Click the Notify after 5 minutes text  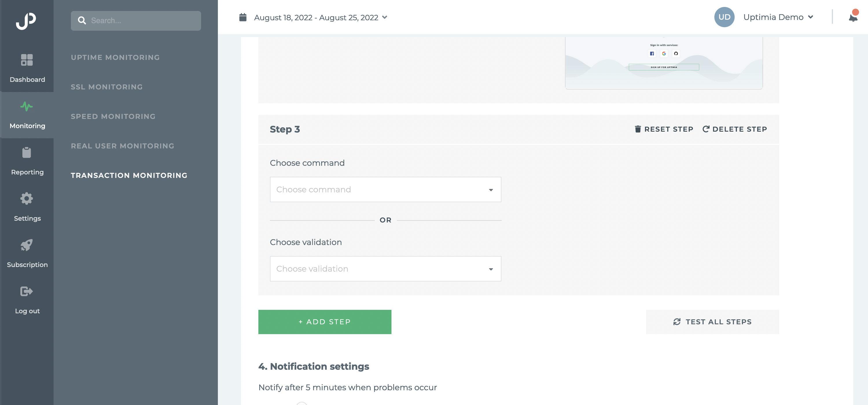coord(347,387)
